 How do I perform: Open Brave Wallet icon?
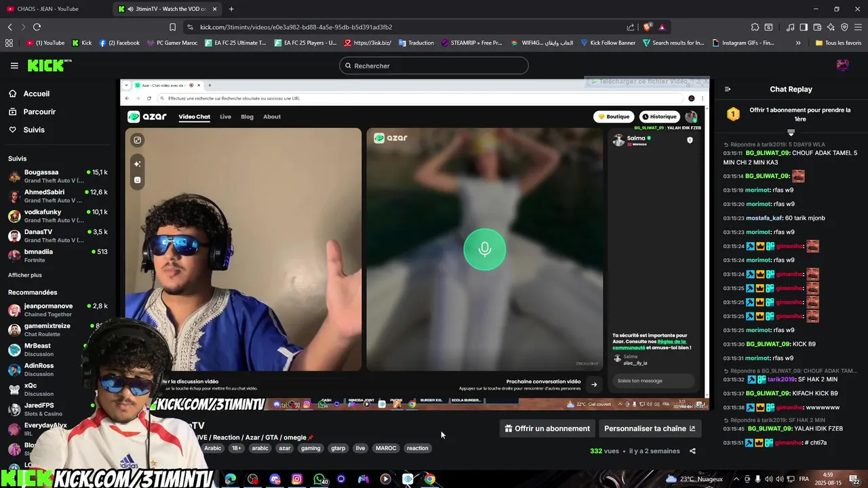pos(817,27)
